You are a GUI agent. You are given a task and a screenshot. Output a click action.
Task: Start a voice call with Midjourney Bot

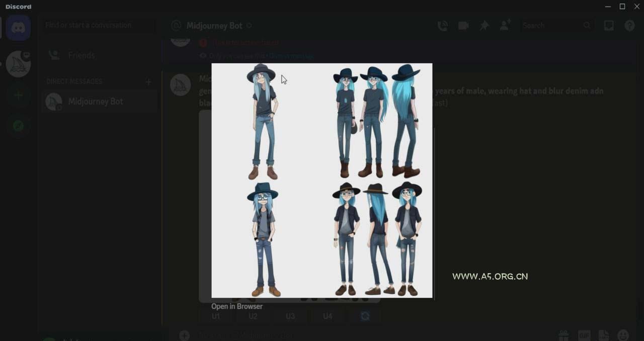(x=442, y=26)
